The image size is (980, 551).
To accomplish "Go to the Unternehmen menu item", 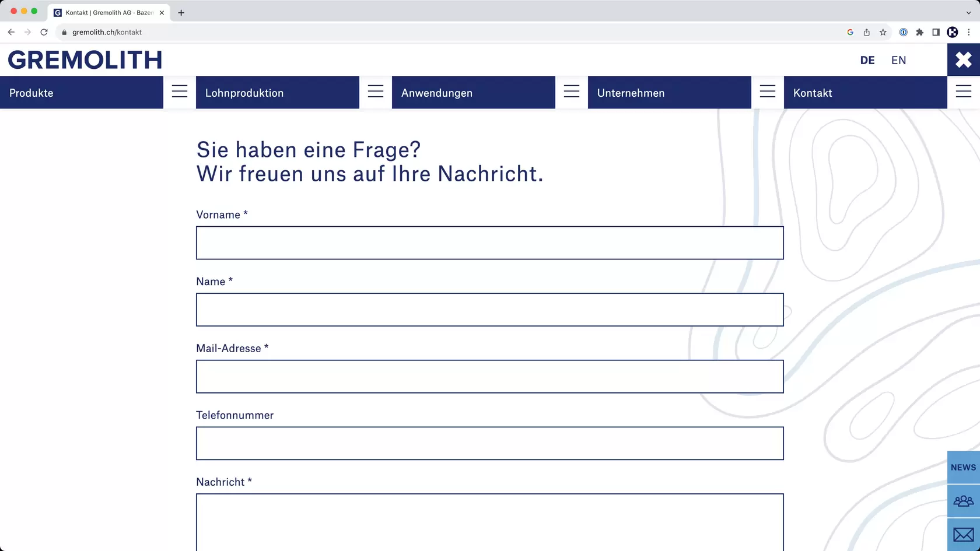I will click(631, 93).
